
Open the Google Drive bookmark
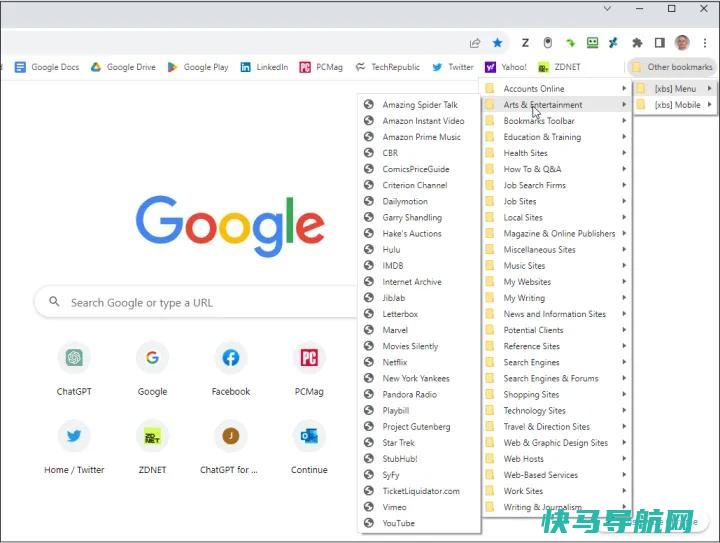point(123,67)
